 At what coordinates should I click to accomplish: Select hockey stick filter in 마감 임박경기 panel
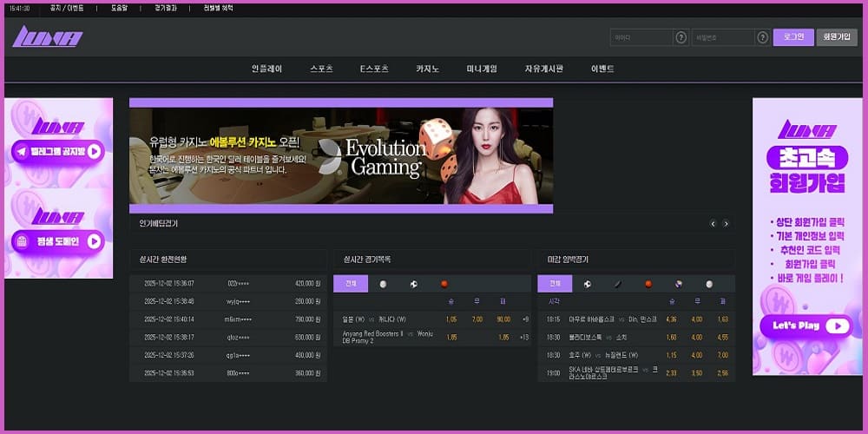(x=618, y=284)
